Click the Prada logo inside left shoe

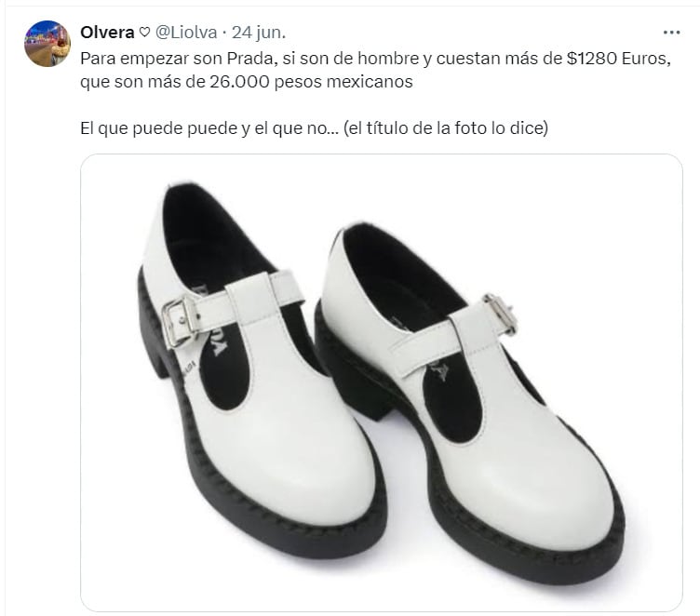(209, 322)
